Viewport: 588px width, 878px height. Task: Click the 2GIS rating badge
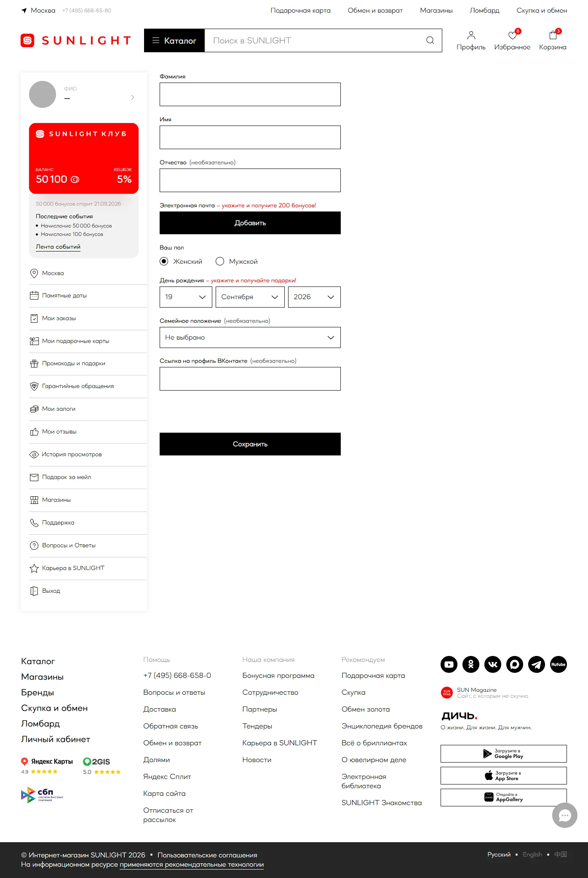tap(102, 766)
